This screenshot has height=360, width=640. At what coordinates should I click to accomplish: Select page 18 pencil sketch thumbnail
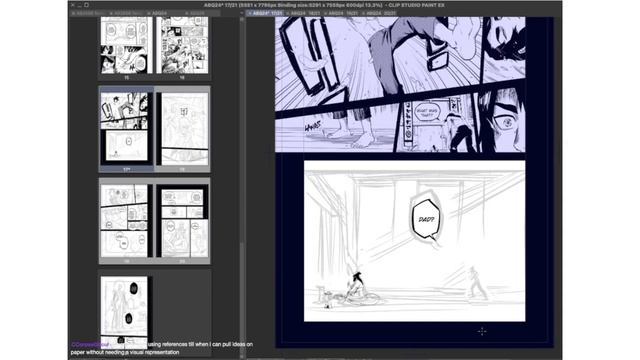182,129
